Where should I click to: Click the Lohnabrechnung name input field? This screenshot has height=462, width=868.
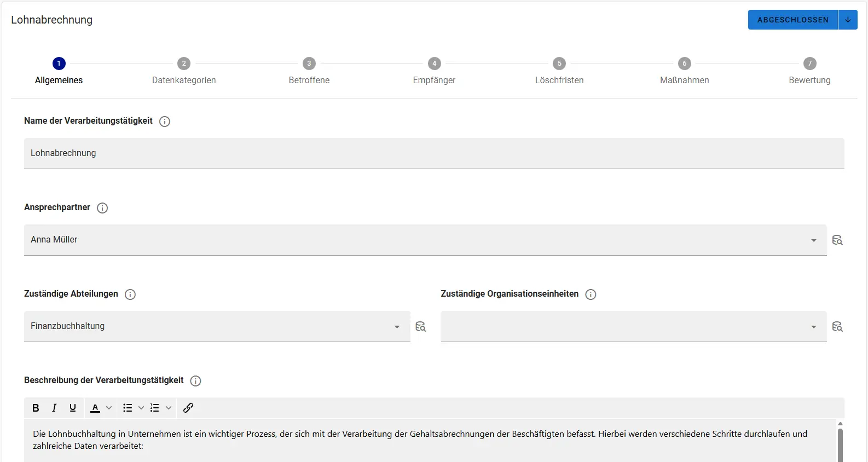pyautogui.click(x=434, y=153)
